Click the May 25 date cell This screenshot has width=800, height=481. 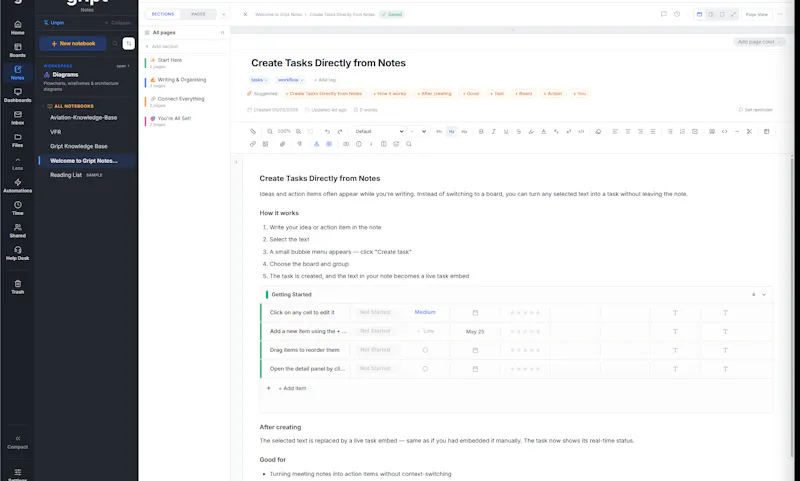point(475,332)
